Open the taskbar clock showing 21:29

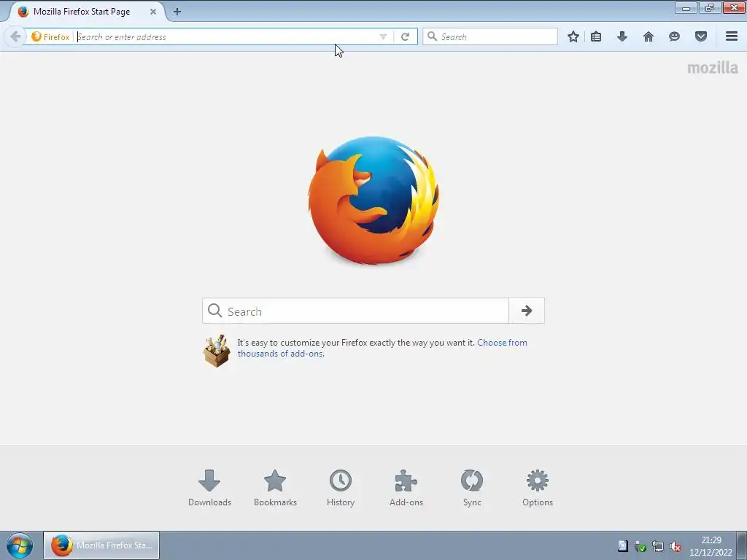click(x=711, y=546)
